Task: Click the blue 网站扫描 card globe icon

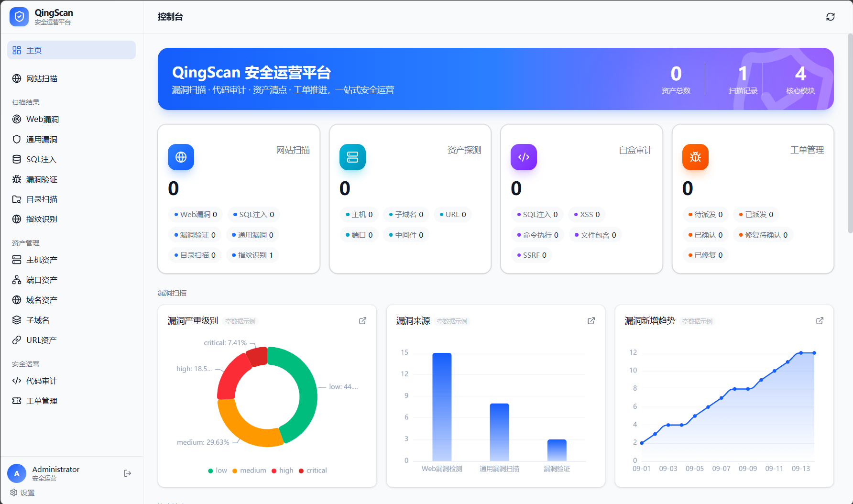Action: coord(181,157)
